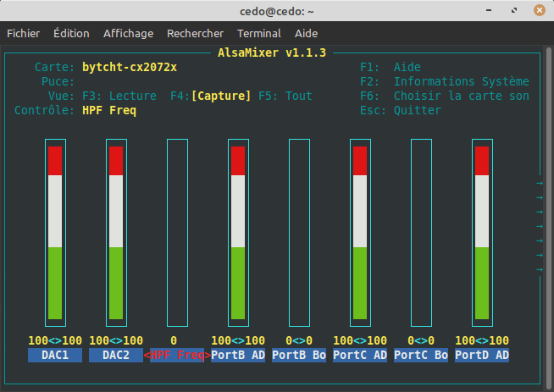This screenshot has width=554, height=392.
Task: Click the DAC2 volume bar
Action: pyautogui.click(x=116, y=231)
